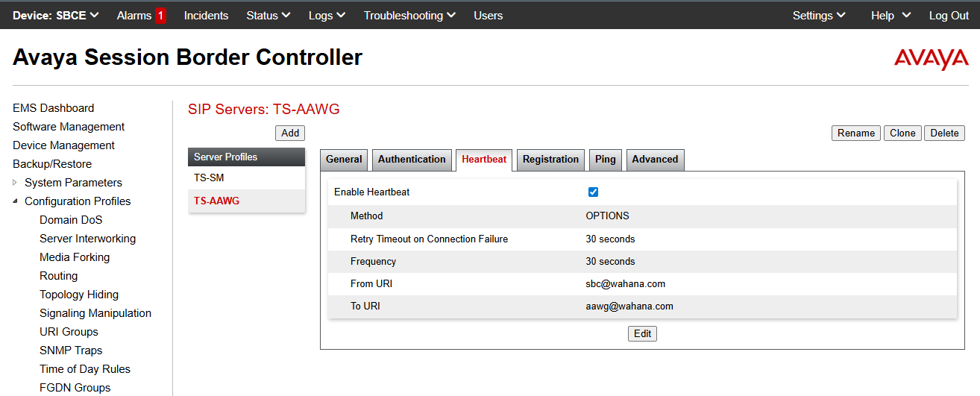Image resolution: width=980 pixels, height=396 pixels.
Task: Open the red Alarms count badge
Action: tap(160, 16)
